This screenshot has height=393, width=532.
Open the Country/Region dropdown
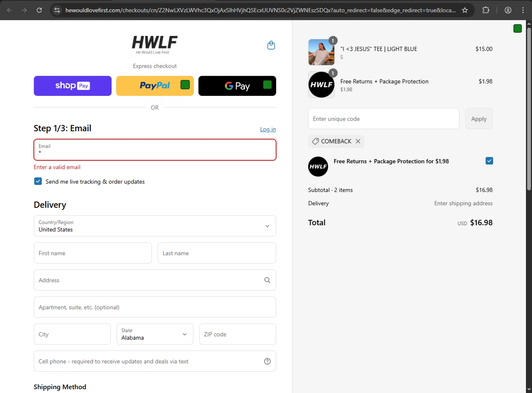[x=155, y=226]
